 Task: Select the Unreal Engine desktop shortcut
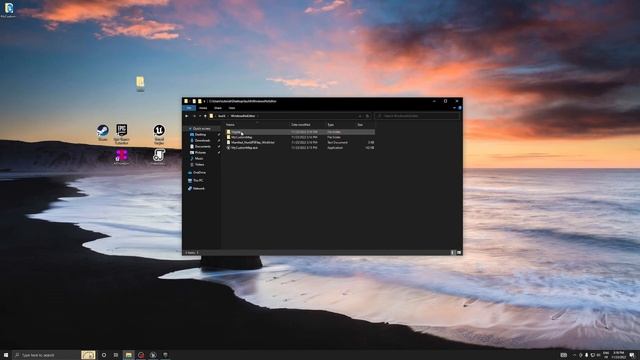pyautogui.click(x=159, y=134)
